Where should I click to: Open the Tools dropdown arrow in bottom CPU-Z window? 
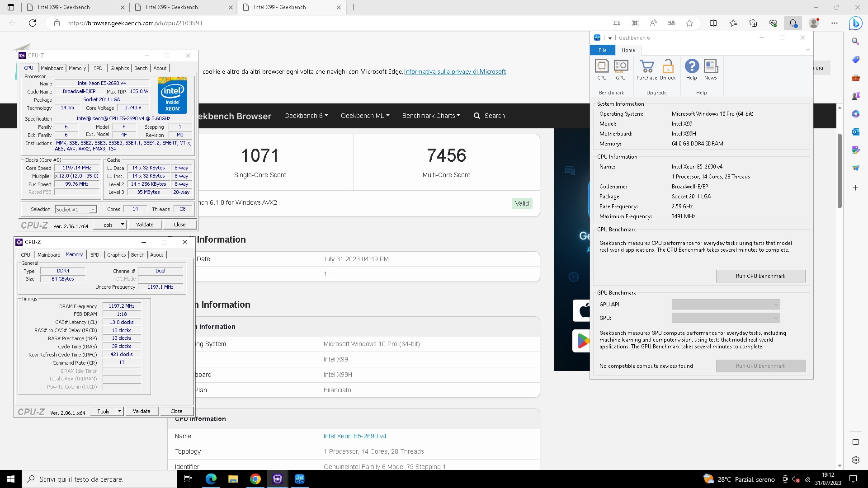(119, 411)
